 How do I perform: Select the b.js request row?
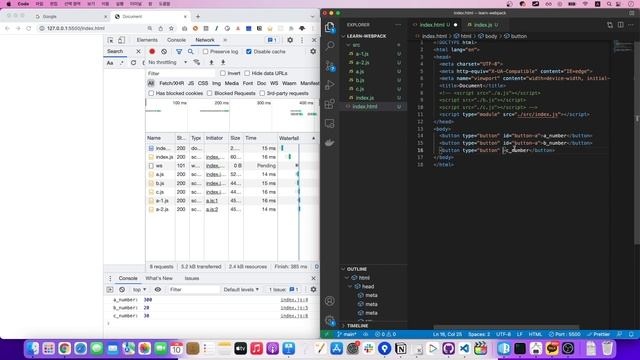(x=232, y=183)
